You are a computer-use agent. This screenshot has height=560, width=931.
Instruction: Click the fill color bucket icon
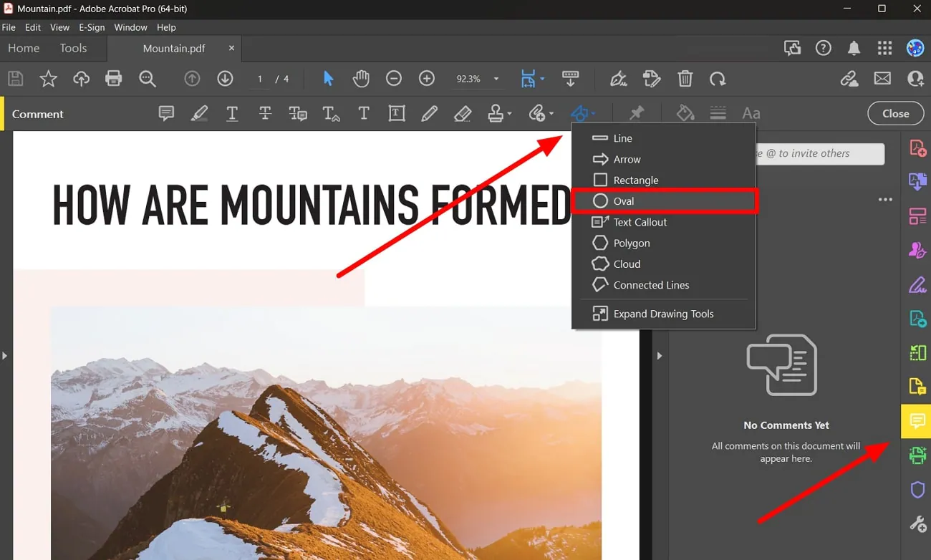(685, 113)
